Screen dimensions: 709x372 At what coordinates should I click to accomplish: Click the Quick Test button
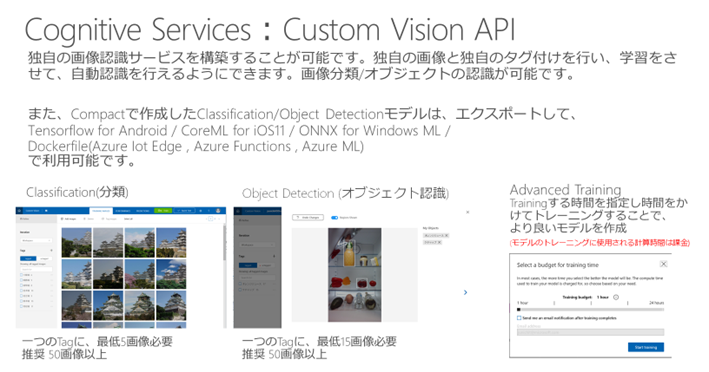184,211
